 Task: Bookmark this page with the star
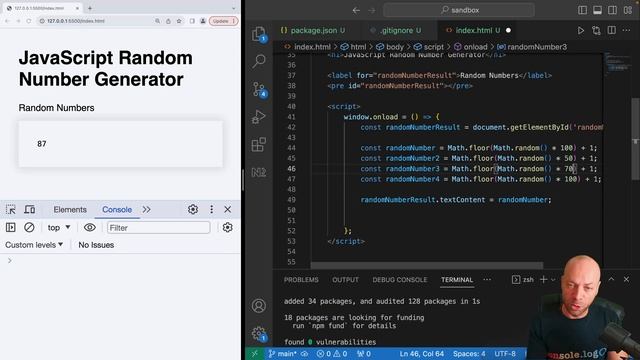pos(179,21)
